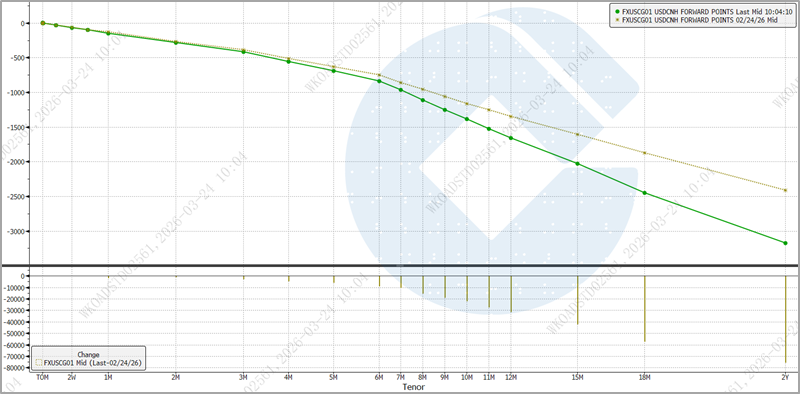The height and width of the screenshot is (394, 800).
Task: Click the 'Change' legend title
Action: coord(88,354)
